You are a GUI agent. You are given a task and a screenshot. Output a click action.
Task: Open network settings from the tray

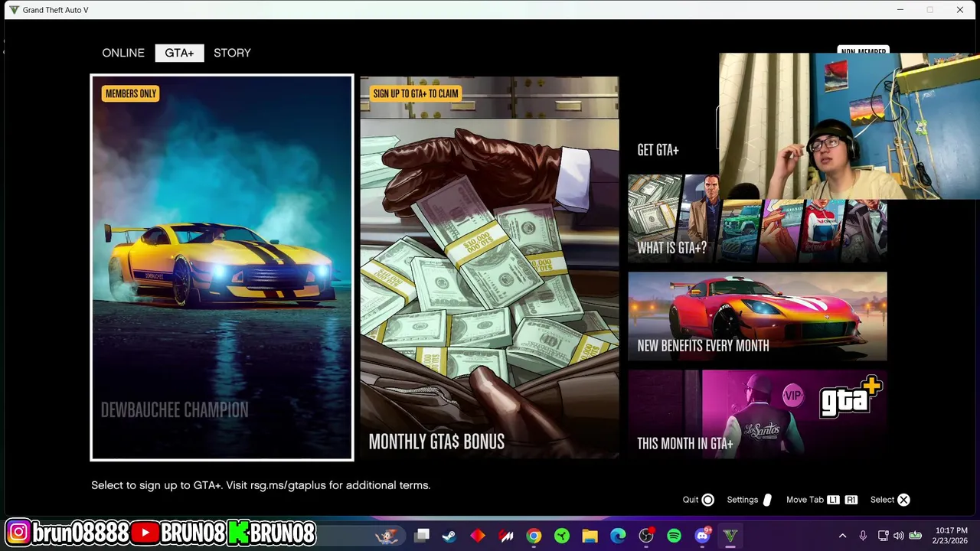[x=883, y=536]
